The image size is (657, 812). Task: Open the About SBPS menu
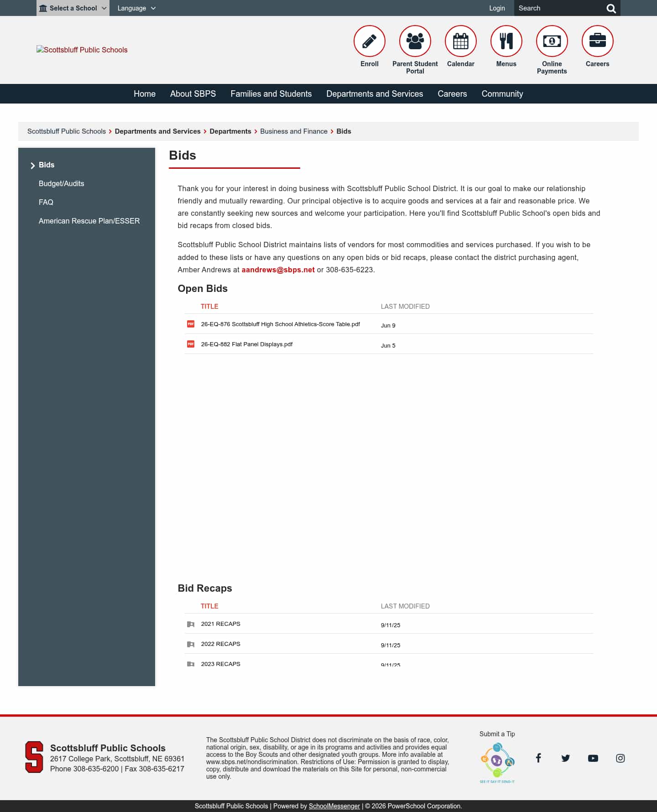click(193, 94)
